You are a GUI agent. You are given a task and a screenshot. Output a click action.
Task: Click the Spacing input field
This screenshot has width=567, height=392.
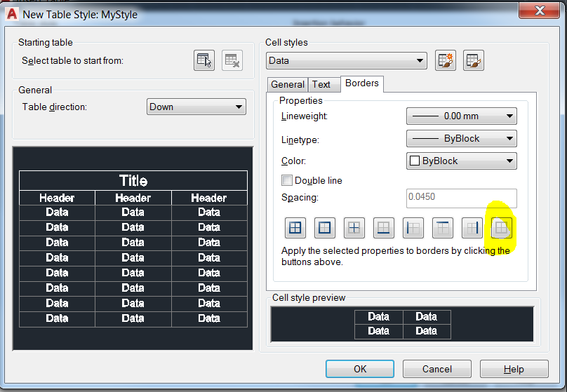(462, 198)
